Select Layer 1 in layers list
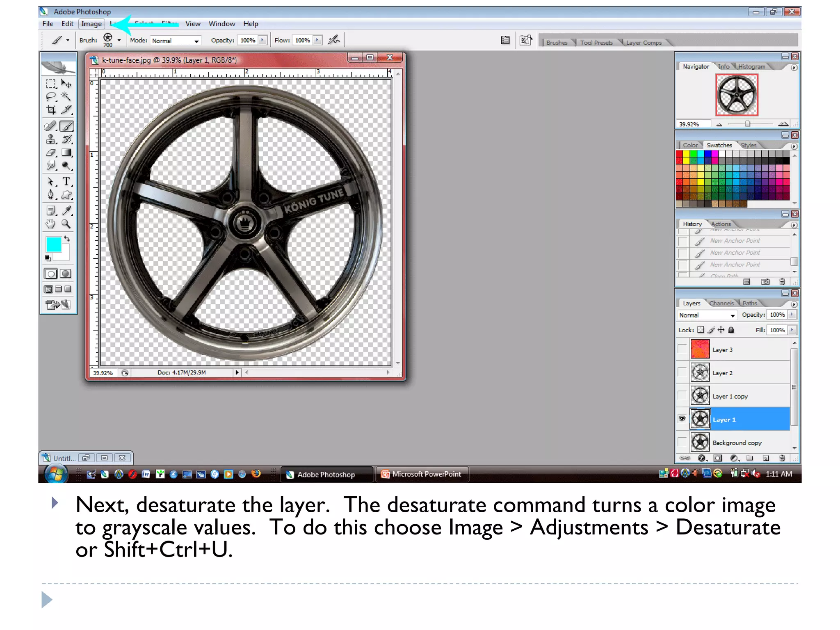The image size is (840, 630). click(x=740, y=419)
